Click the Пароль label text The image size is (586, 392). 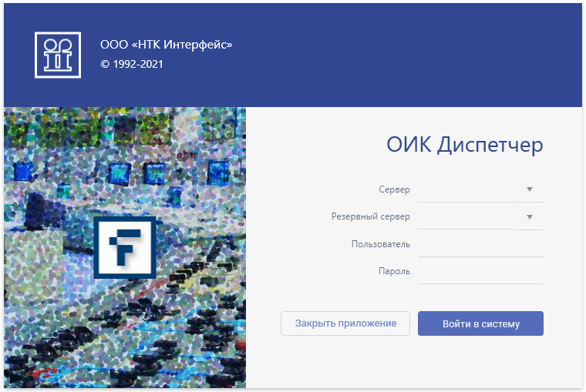tap(394, 272)
